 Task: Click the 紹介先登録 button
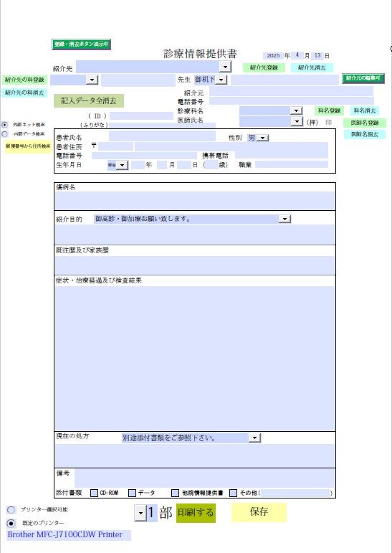264,67
